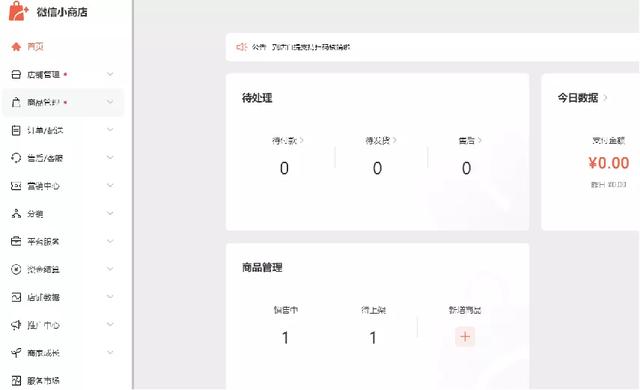Open the 推广中心 menu label
Screen dimensions: 640x390
43,325
